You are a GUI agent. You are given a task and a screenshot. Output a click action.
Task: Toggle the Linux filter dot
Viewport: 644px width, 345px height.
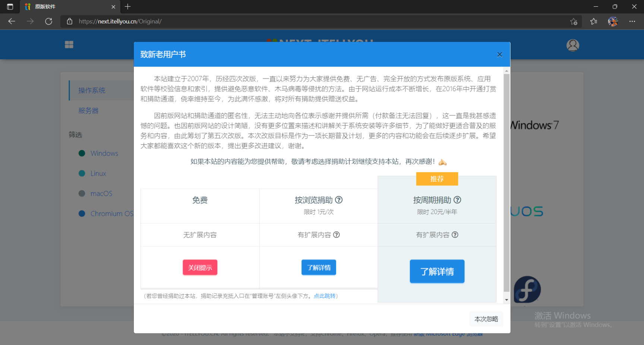point(82,173)
